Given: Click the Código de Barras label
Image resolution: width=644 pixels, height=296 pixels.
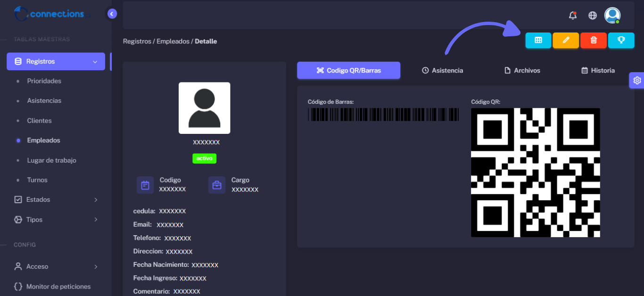Looking at the screenshot, I should click(331, 101).
